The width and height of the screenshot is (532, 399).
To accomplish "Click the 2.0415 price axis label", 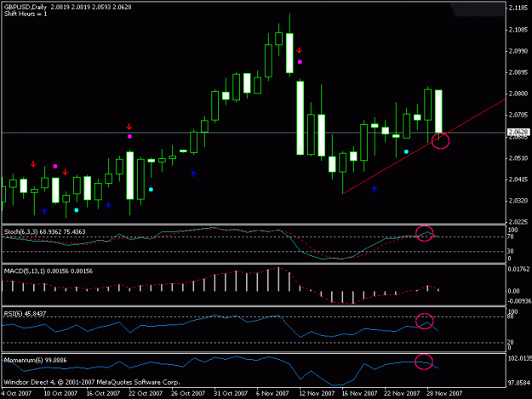I will point(518,180).
